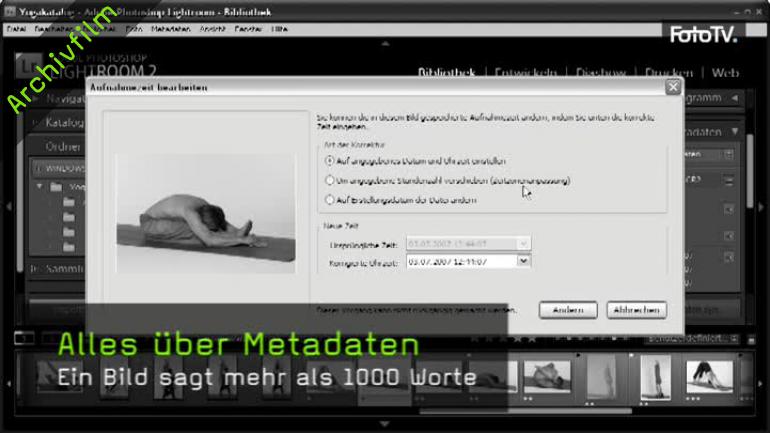The height and width of the screenshot is (433, 770).
Task: Click the fifth metadata field arrow icon
Action: point(729,256)
